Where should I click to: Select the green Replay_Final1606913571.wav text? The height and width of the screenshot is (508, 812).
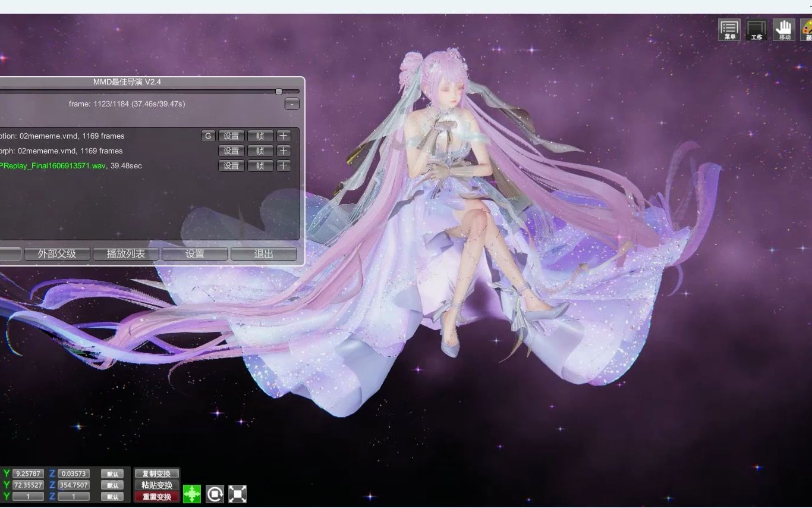click(53, 166)
